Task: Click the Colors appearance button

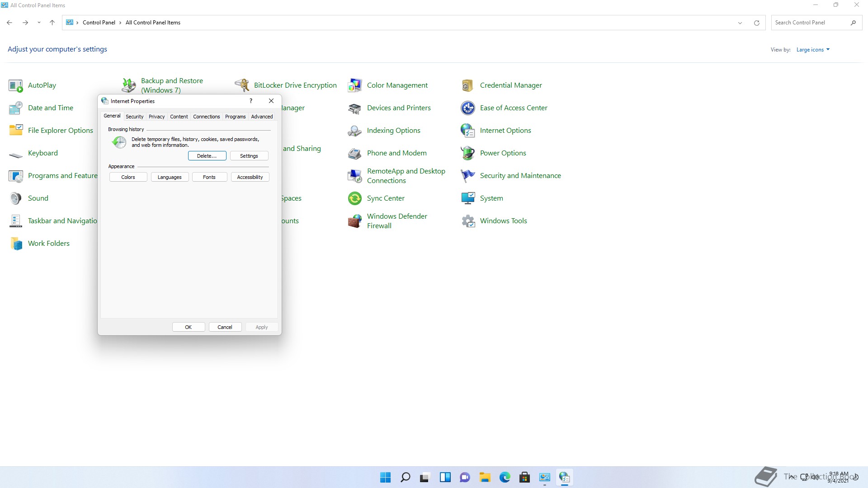Action: (128, 177)
